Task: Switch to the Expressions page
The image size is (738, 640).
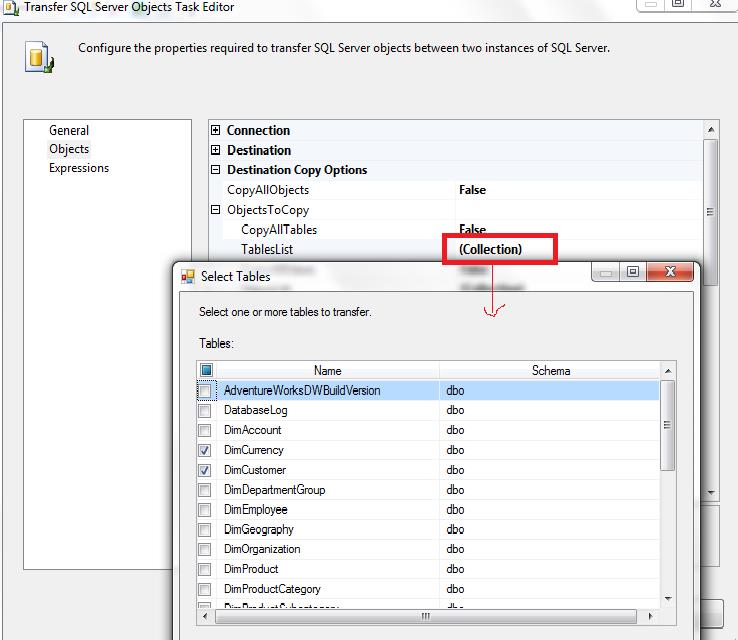Action: pyautogui.click(x=79, y=168)
